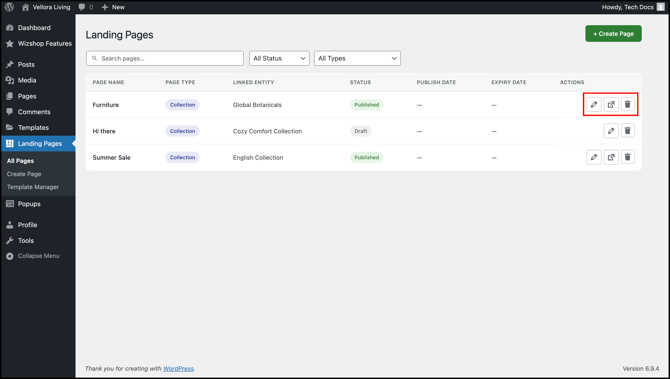The width and height of the screenshot is (670, 379).
Task: Open Howdy, Tech Docs account menu
Action: (x=633, y=7)
